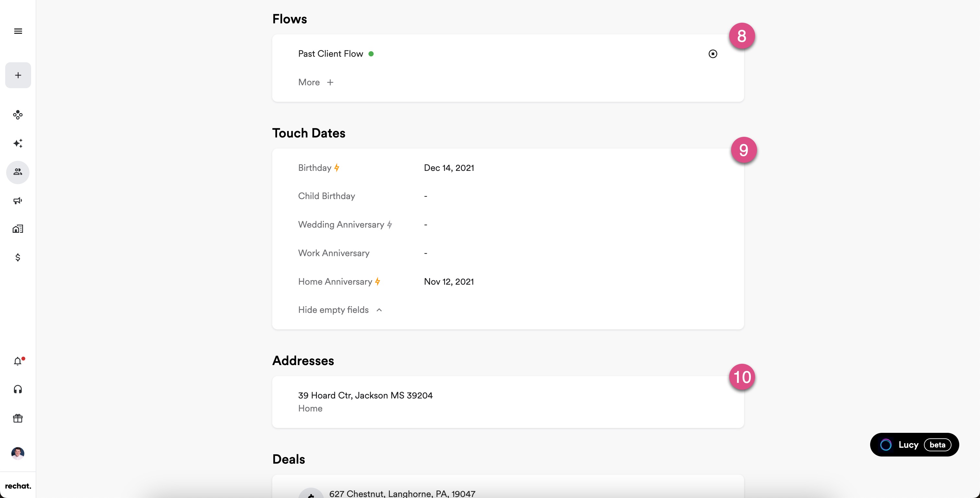The height and width of the screenshot is (498, 980).
Task: Open the Properties building icon
Action: [x=18, y=229]
